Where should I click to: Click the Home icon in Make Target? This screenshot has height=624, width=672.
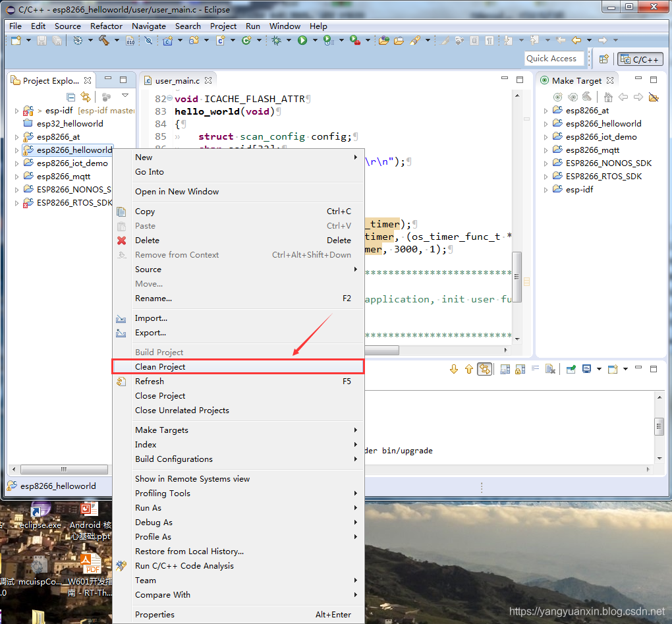click(607, 97)
